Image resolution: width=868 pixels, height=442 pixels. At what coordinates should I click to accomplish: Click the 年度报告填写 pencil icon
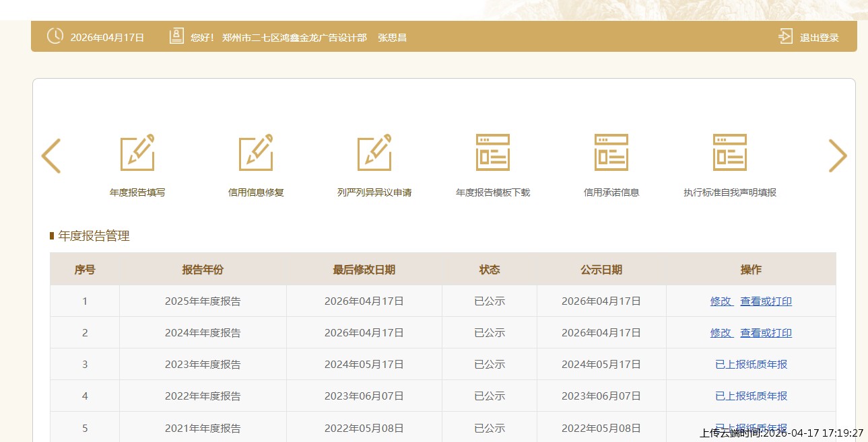click(137, 152)
